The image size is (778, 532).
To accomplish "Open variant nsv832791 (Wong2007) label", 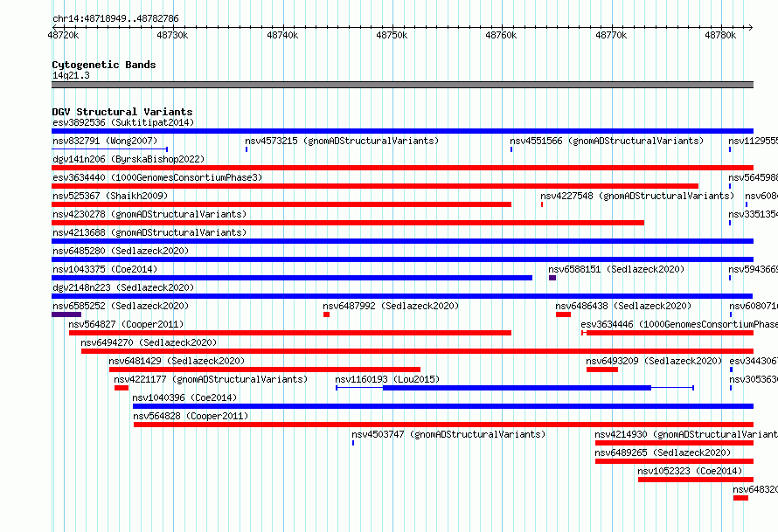I will (x=105, y=141).
